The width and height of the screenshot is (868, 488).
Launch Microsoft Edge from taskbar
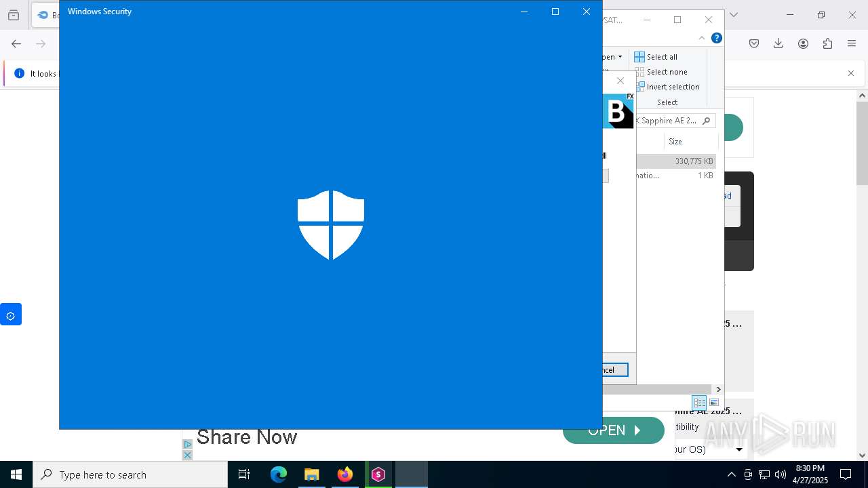279,474
